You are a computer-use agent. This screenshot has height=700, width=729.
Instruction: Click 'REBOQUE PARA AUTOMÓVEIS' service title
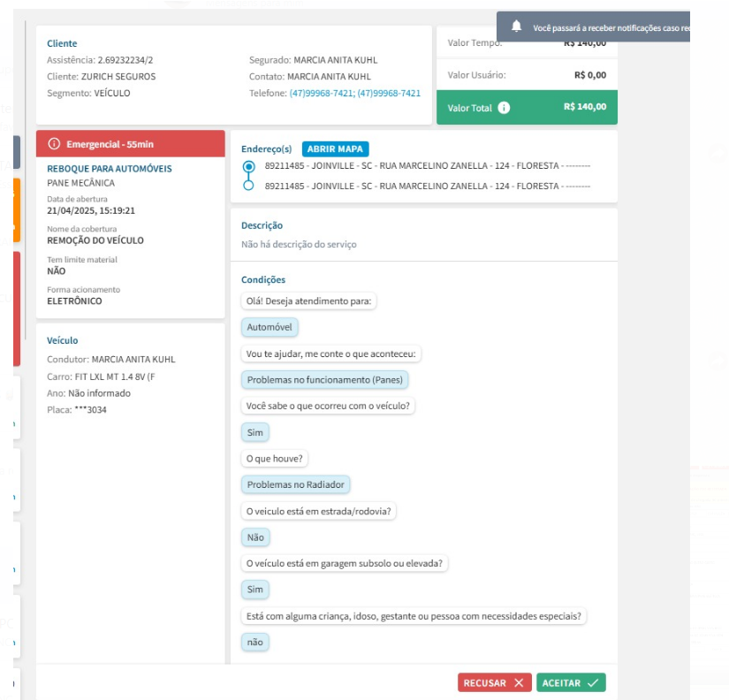point(110,169)
